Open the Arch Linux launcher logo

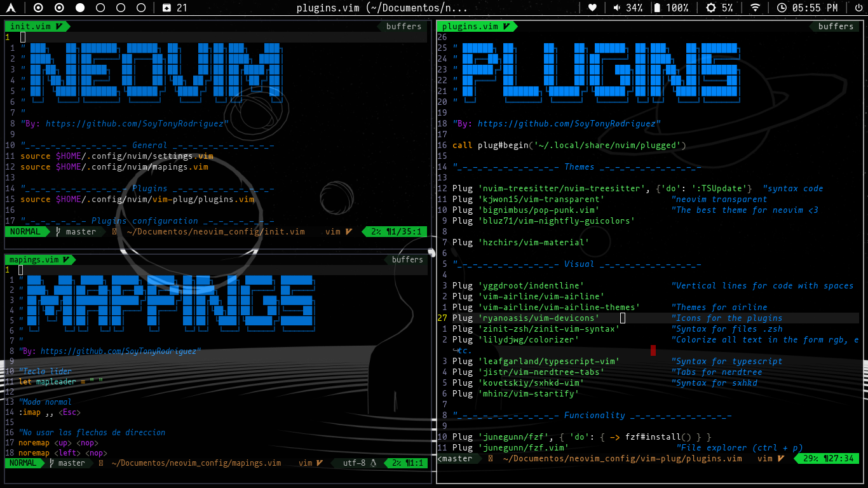tap(11, 8)
